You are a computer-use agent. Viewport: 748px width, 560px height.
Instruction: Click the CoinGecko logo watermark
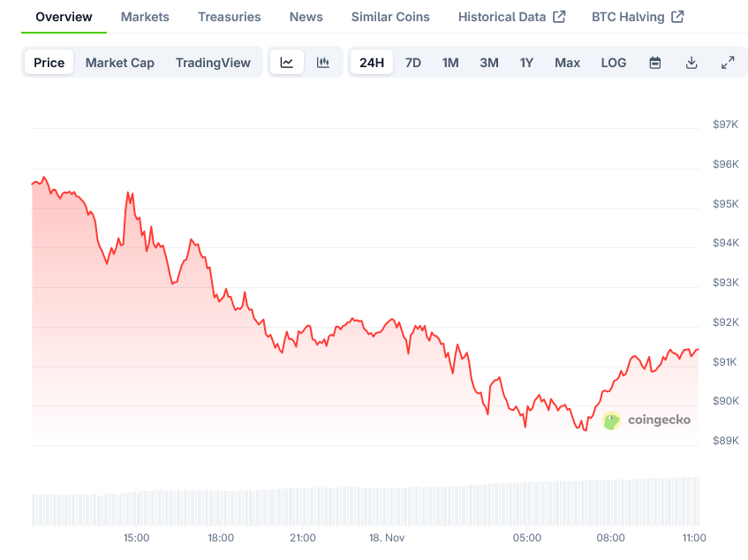click(647, 420)
